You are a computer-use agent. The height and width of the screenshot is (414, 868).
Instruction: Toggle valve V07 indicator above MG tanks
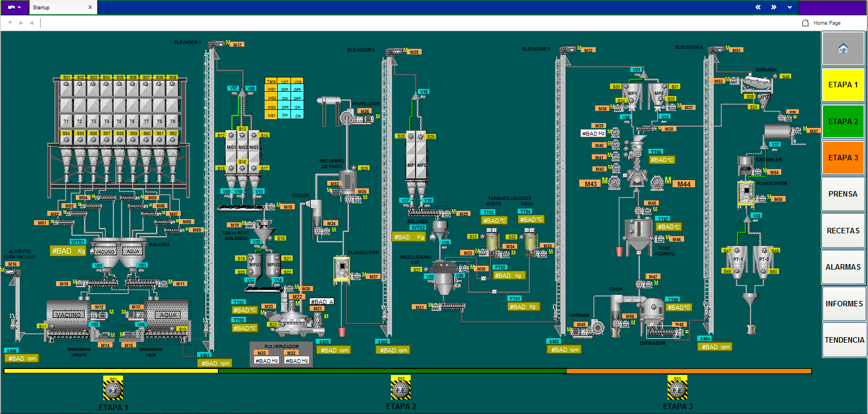[x=233, y=88]
